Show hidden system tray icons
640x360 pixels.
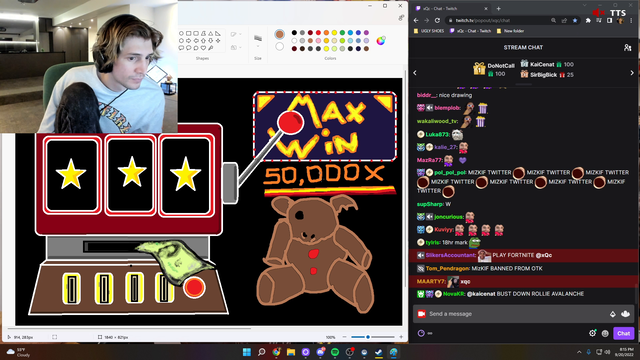579,352
